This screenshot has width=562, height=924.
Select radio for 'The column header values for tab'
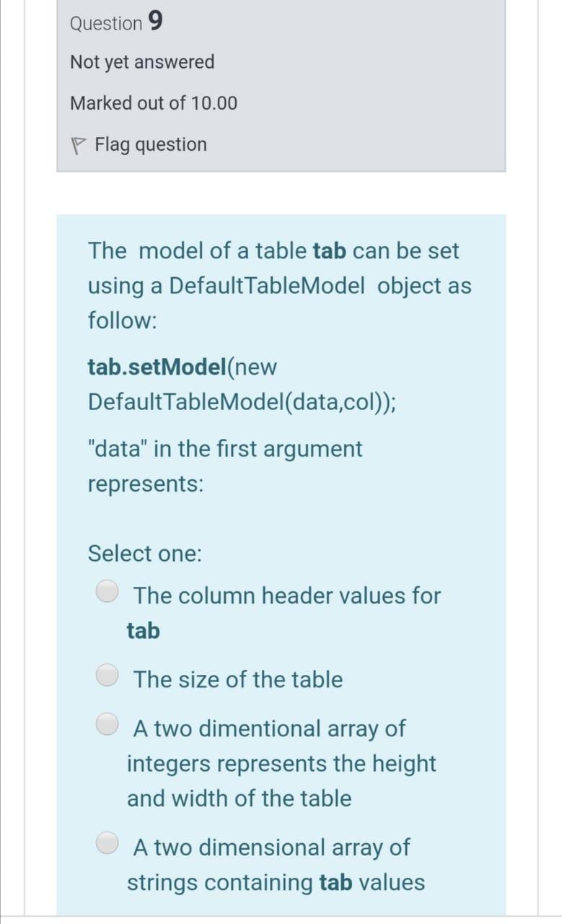point(107,592)
